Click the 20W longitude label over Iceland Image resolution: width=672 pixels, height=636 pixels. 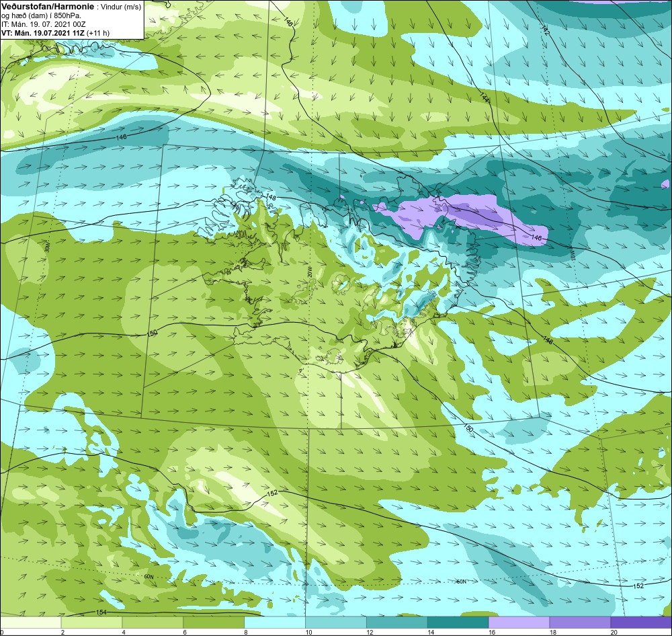tap(309, 273)
